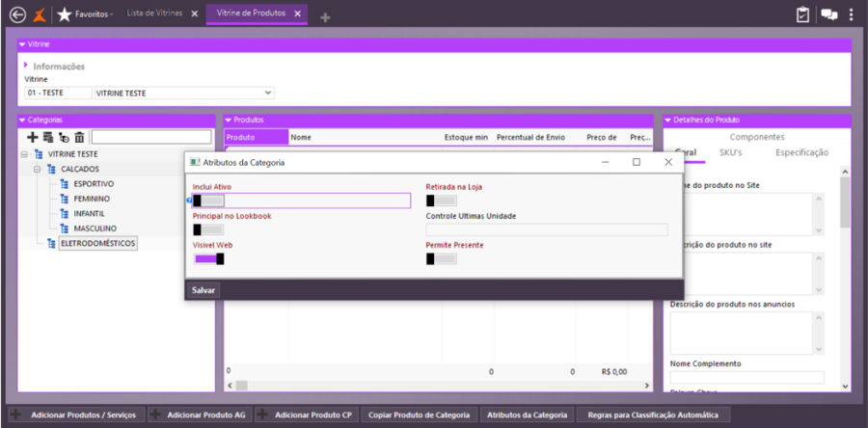Toggle the Inclui Ativo switch
Image resolution: width=868 pixels, height=428 pixels.
pyautogui.click(x=208, y=201)
